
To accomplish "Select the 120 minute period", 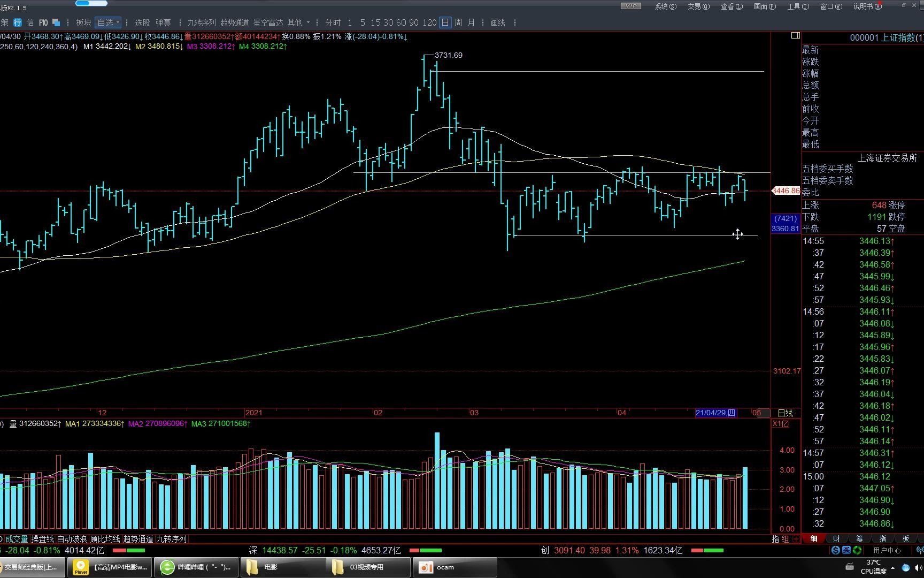I will 429,22.
